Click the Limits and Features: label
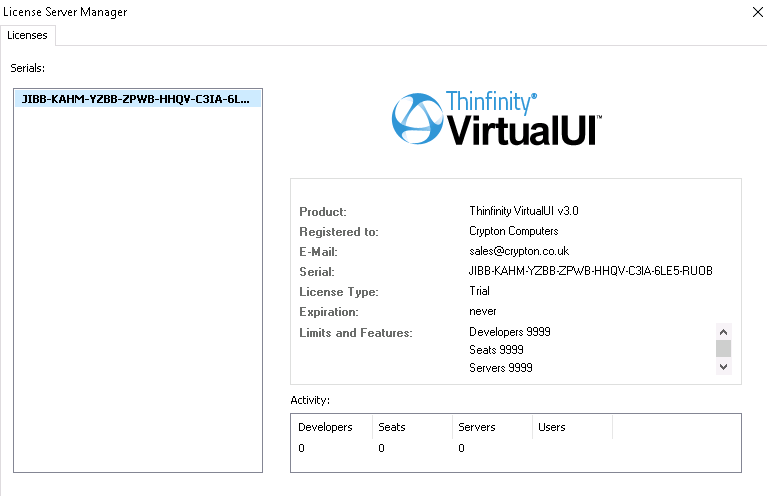This screenshot has width=767, height=496. [x=356, y=333]
